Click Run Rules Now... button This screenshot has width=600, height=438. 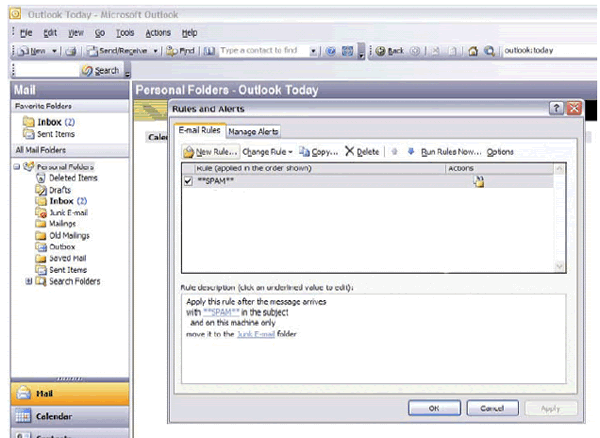(451, 152)
